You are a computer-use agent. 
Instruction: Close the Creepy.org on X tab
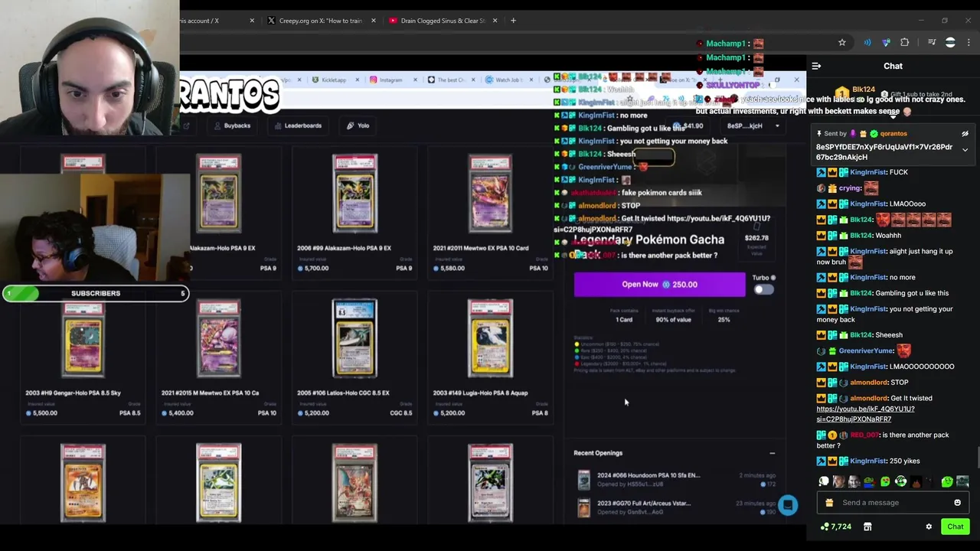tap(374, 21)
